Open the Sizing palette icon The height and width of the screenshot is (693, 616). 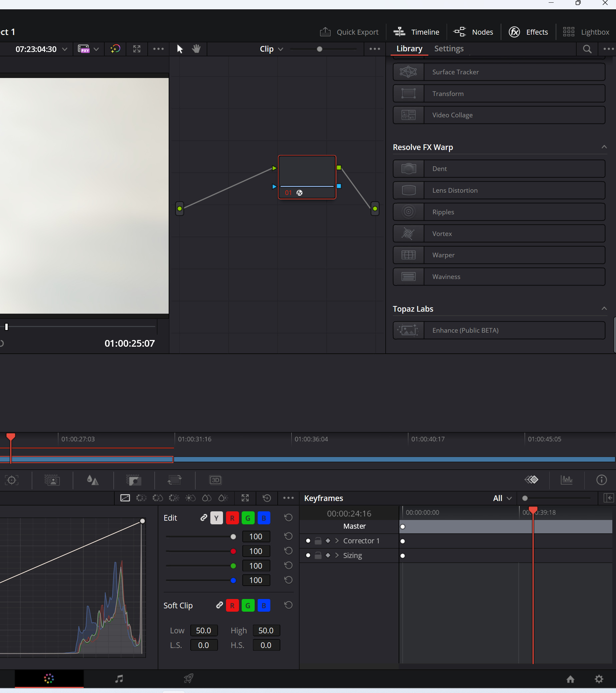[175, 480]
